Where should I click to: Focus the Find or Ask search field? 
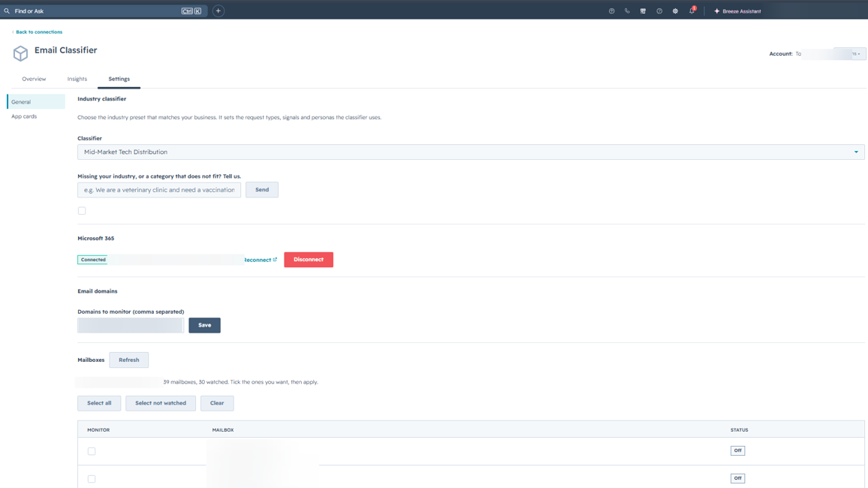(104, 11)
